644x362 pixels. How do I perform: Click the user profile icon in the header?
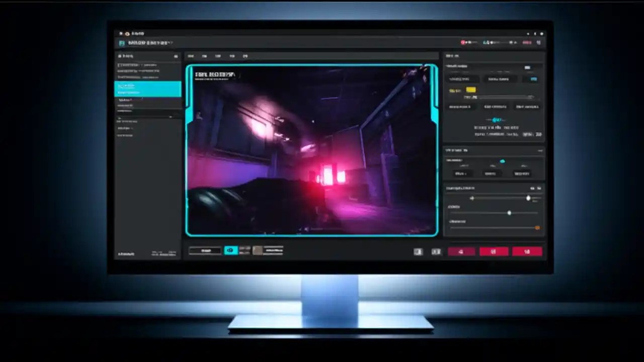coord(538,42)
